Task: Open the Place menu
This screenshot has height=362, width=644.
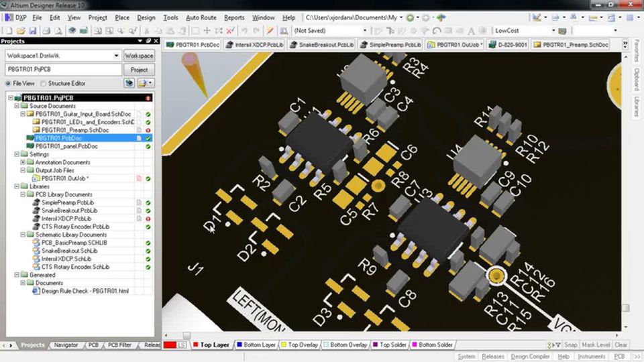Action: click(122, 17)
